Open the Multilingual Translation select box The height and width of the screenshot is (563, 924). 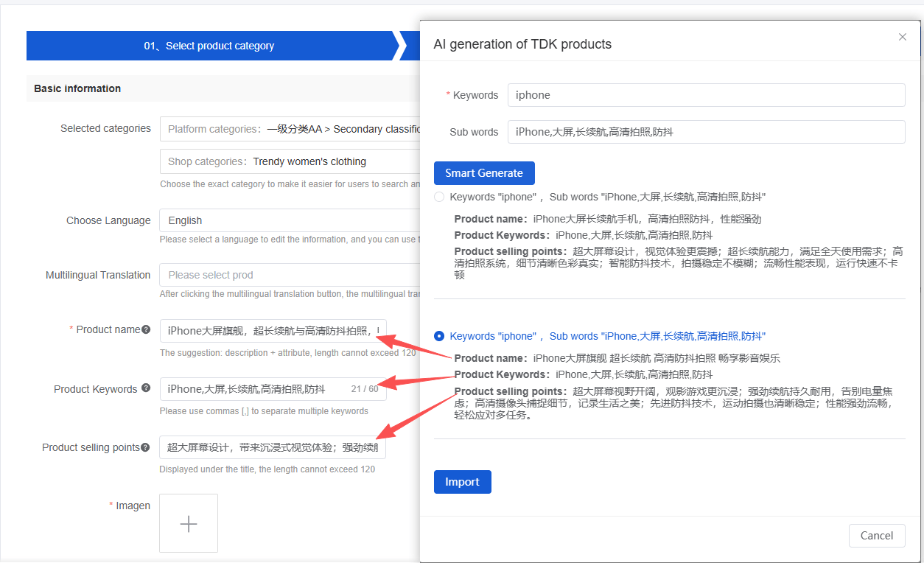[290, 275]
